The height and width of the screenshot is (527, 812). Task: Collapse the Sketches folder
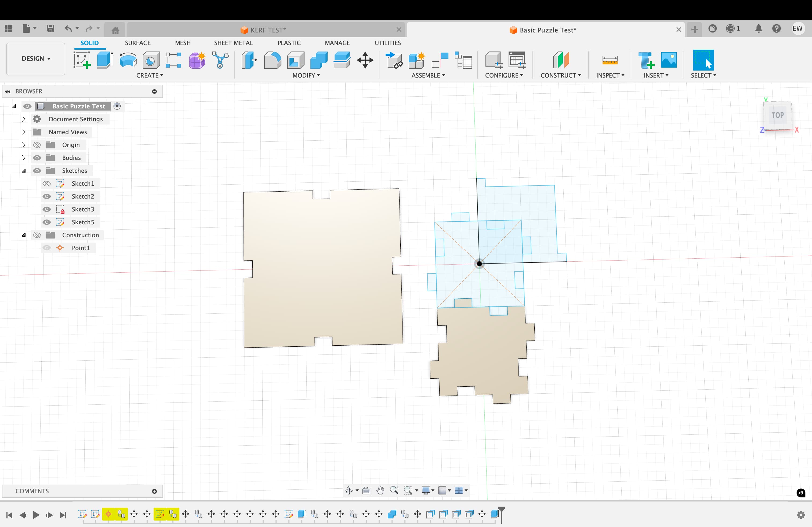click(24, 171)
